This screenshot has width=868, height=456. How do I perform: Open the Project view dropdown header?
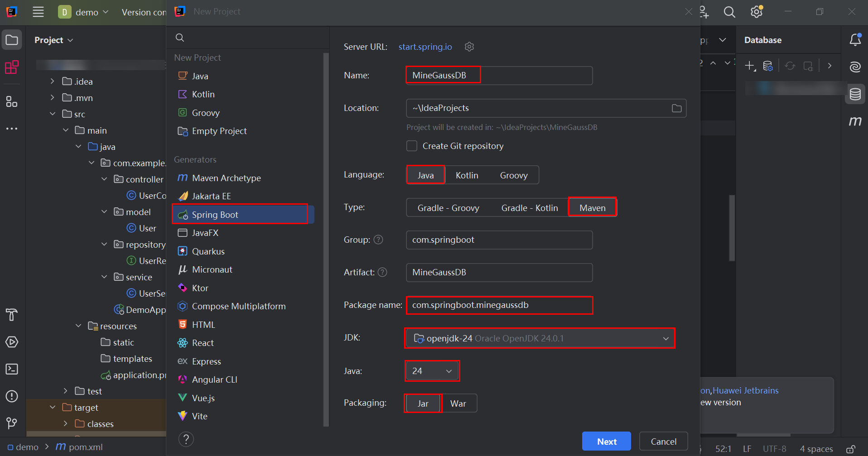[54, 40]
